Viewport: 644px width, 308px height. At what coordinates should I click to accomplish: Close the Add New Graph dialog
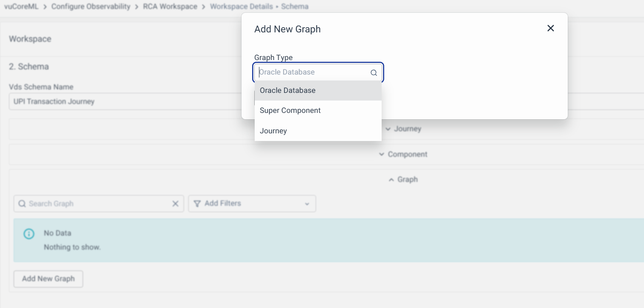click(550, 28)
